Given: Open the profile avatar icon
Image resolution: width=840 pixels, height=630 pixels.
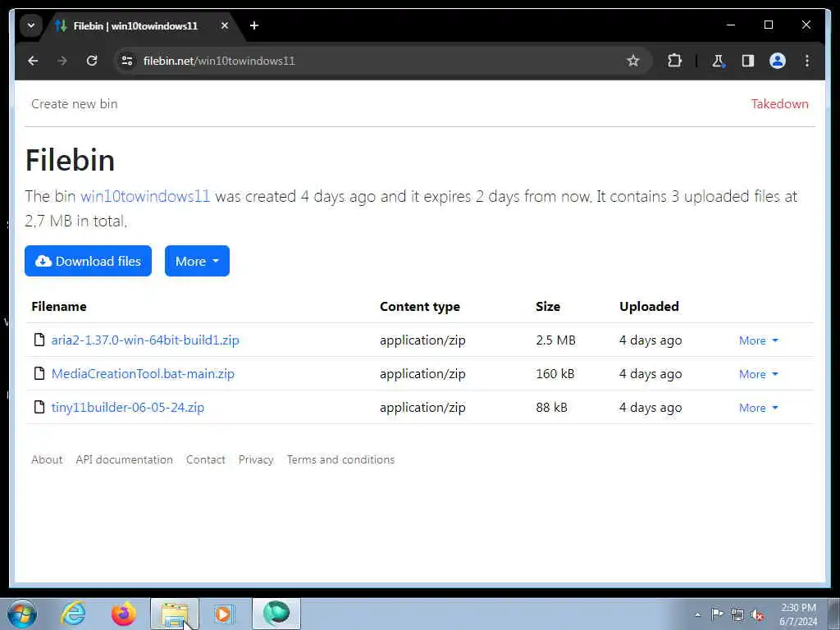Looking at the screenshot, I should 778,61.
